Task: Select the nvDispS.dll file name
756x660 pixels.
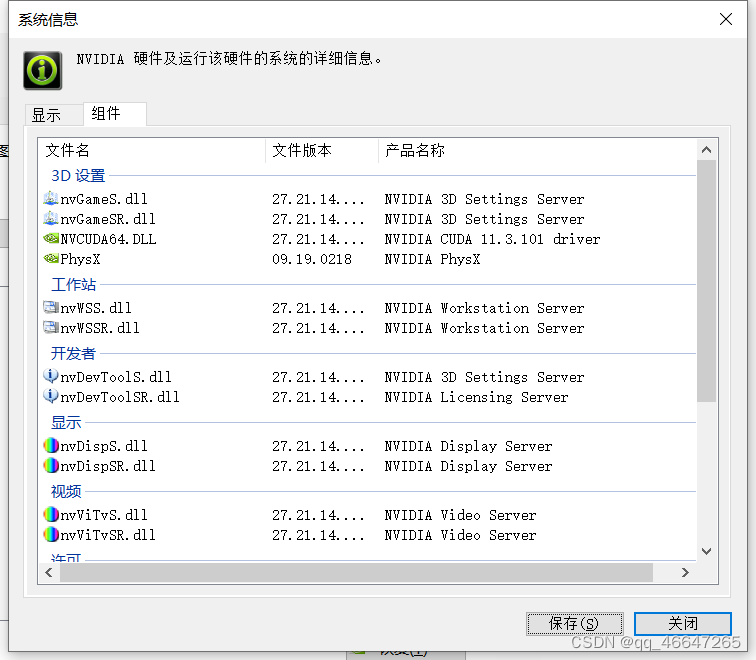Action: coord(104,446)
